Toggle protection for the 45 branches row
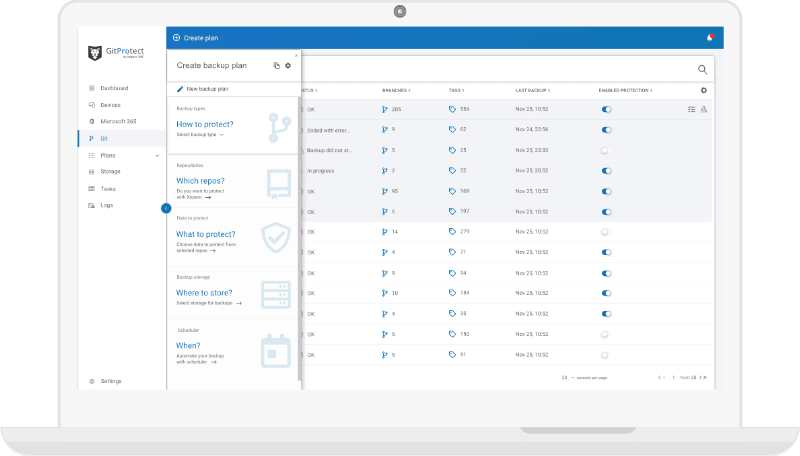 pyautogui.click(x=606, y=191)
